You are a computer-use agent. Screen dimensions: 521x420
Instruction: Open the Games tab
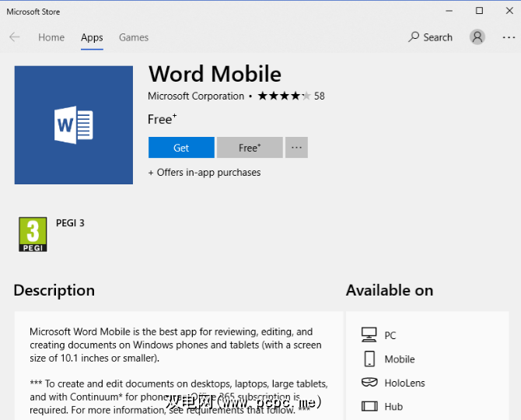[134, 37]
